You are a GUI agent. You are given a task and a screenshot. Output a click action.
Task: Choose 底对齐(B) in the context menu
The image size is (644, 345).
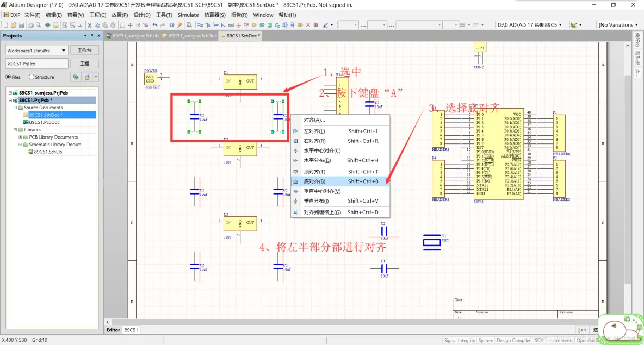[x=340, y=181]
